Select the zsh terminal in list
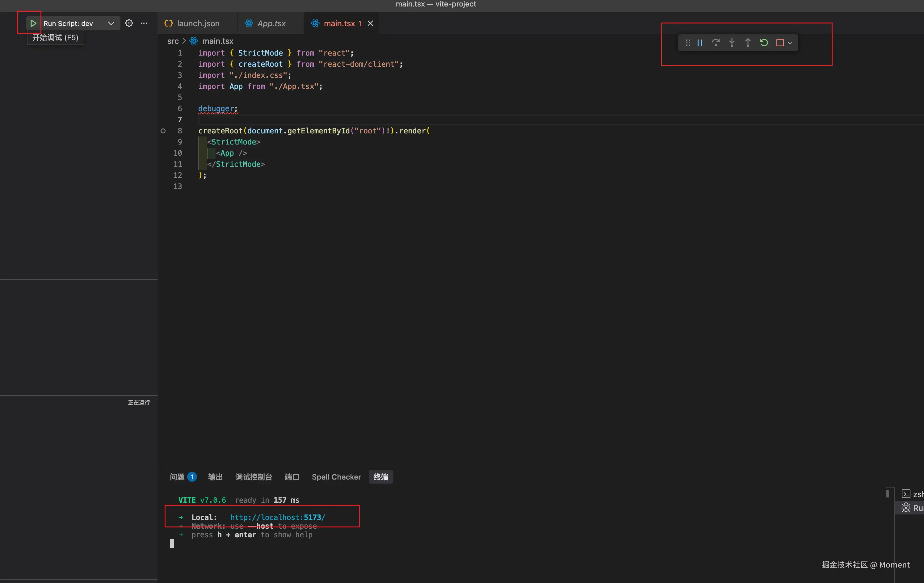 pos(913,494)
